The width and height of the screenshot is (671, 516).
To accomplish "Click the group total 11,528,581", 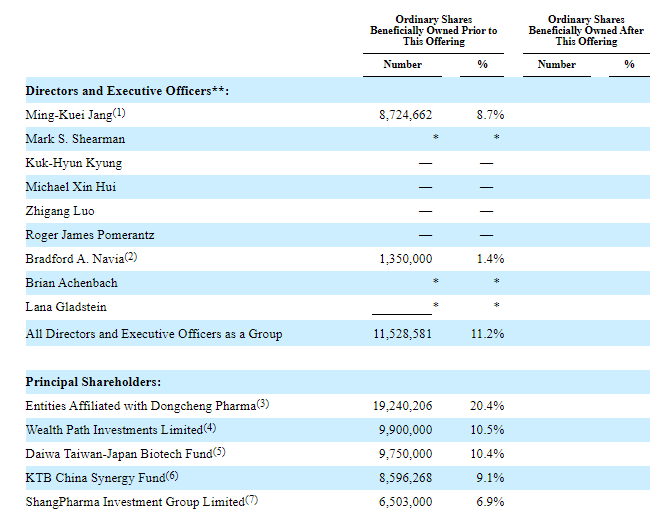I will point(403,334).
